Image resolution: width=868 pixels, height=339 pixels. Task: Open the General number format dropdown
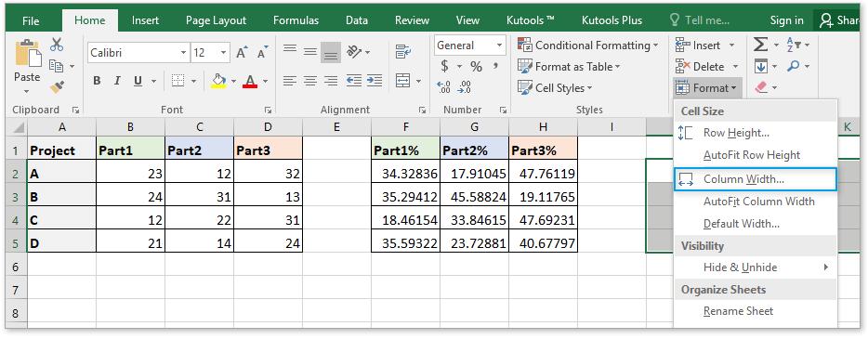(499, 46)
